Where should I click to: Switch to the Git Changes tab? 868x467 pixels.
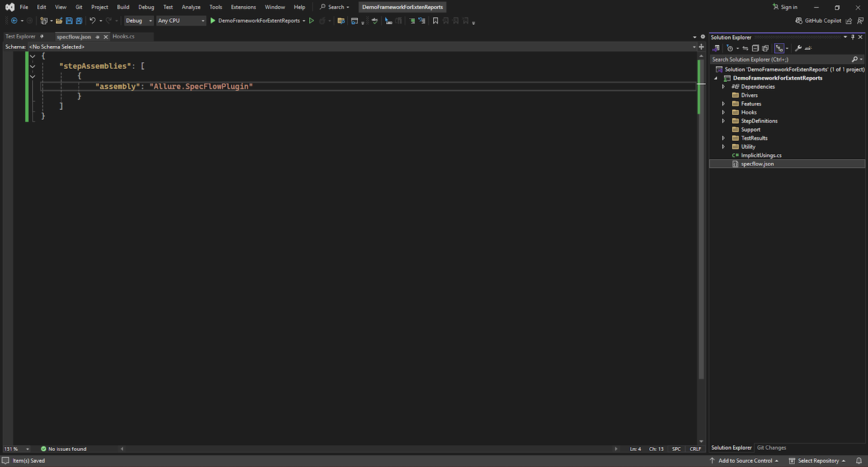(771, 447)
